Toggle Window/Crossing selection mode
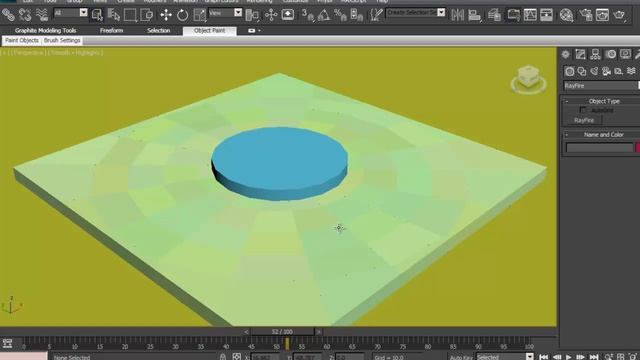 coord(147,15)
